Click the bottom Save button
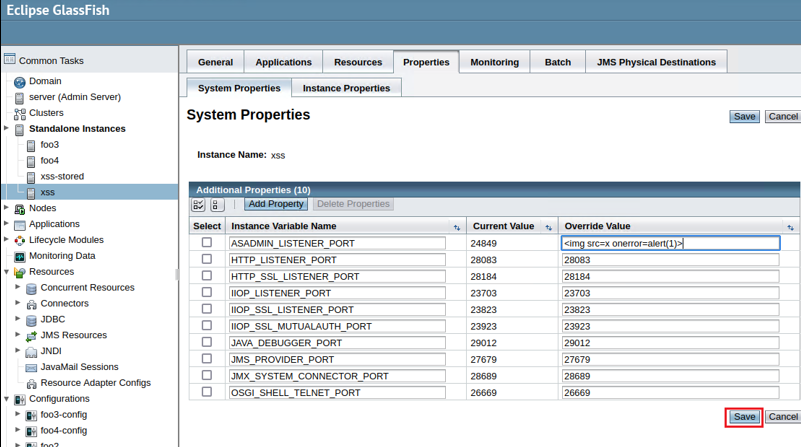 click(x=744, y=417)
